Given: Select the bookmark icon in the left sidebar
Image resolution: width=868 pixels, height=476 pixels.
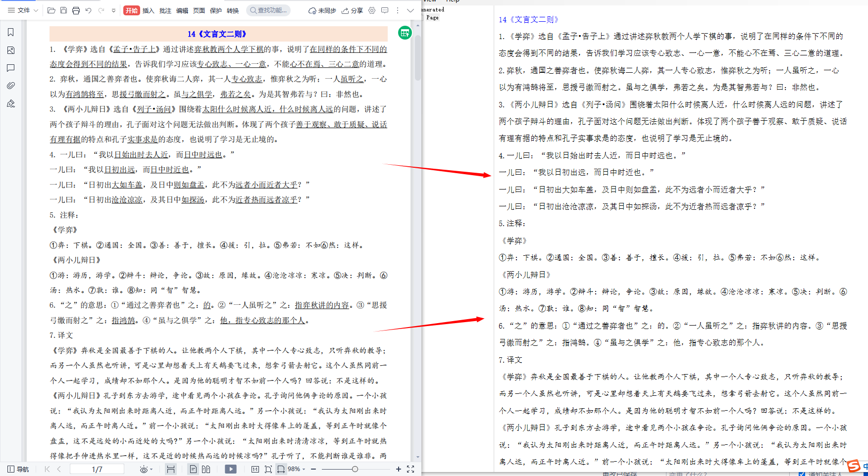Looking at the screenshot, I should [11, 32].
